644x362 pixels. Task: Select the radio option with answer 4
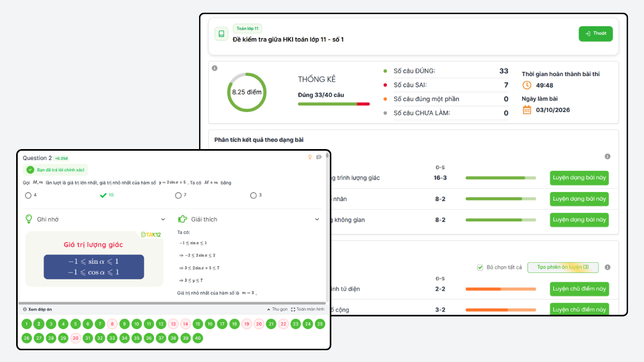(28, 196)
